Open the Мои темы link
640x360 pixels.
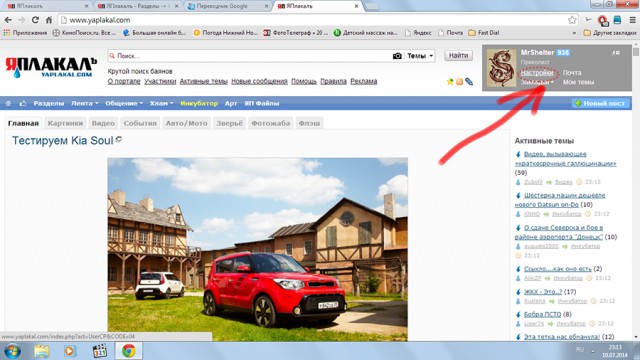point(578,82)
